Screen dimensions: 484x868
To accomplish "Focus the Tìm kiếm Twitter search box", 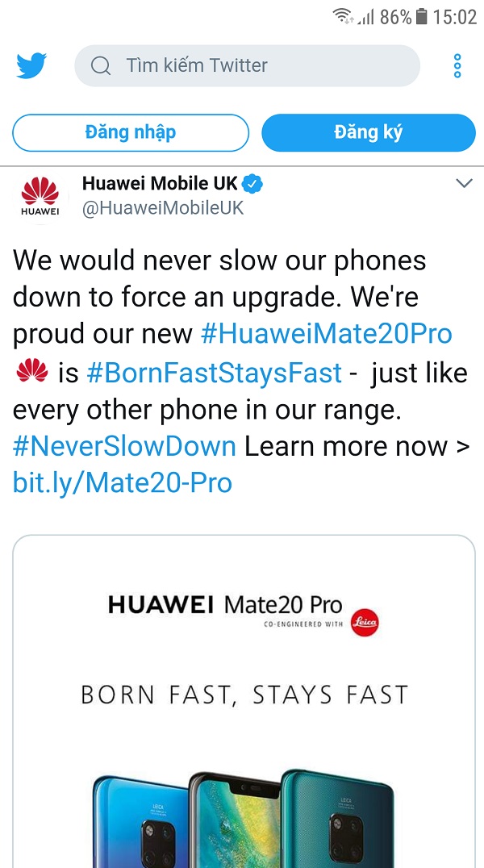I will [247, 66].
